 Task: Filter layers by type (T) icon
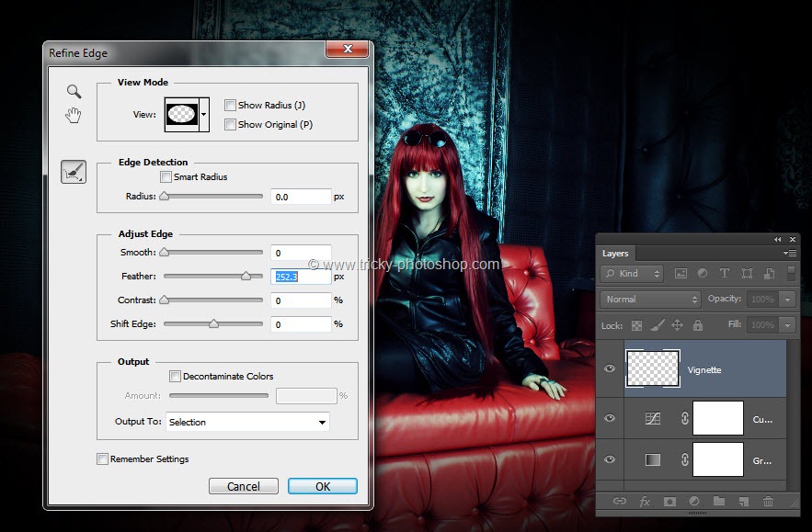tap(724, 274)
